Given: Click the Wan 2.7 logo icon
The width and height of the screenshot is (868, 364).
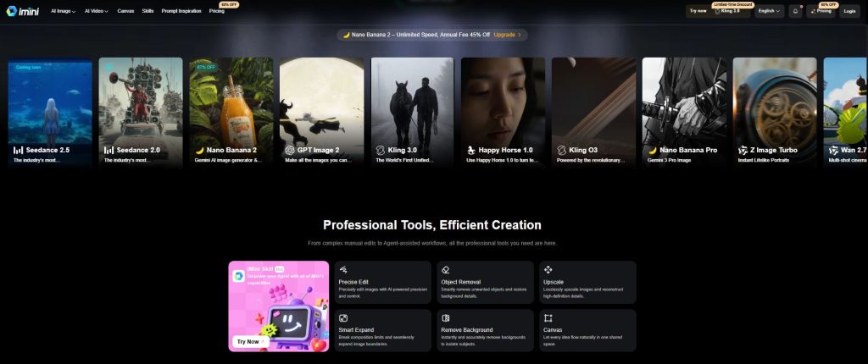Looking at the screenshot, I should pyautogui.click(x=833, y=150).
